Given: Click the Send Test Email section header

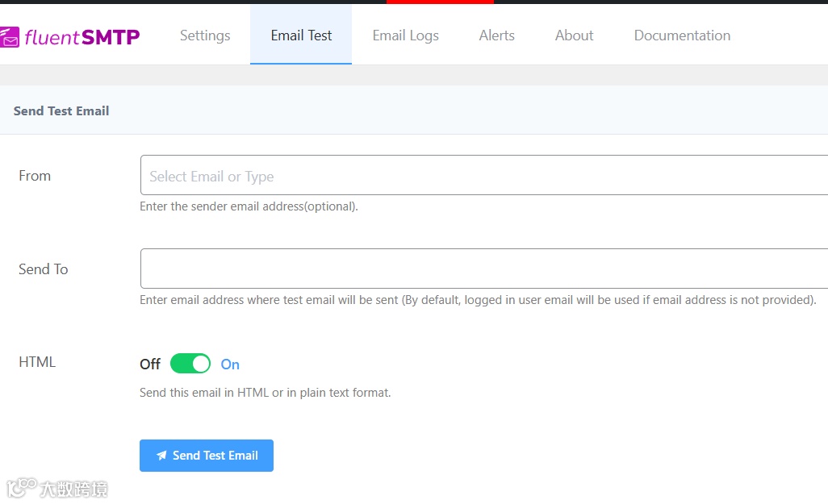Looking at the screenshot, I should pos(61,111).
